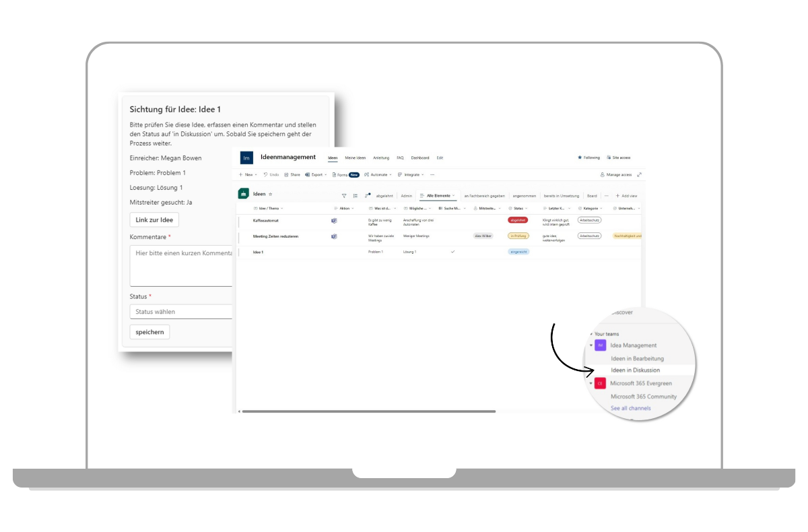Select the Alle Elemente view
This screenshot has height=532, width=808.
click(438, 196)
